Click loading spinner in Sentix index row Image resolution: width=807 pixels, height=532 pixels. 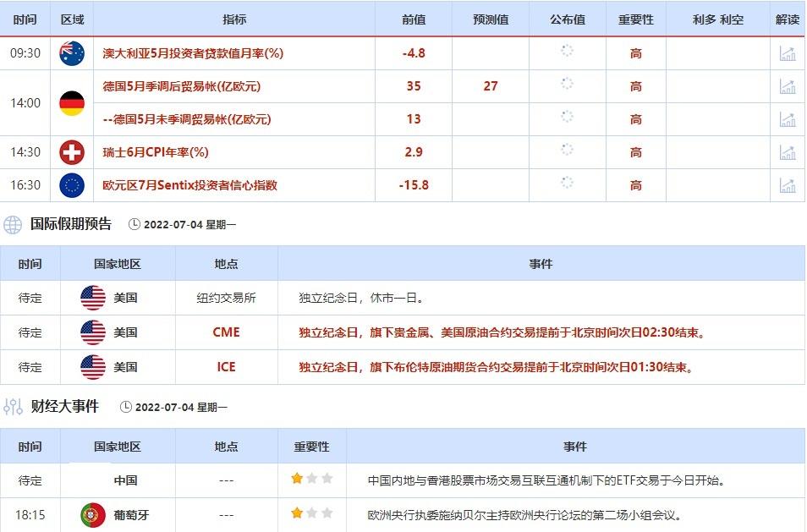[x=567, y=182]
